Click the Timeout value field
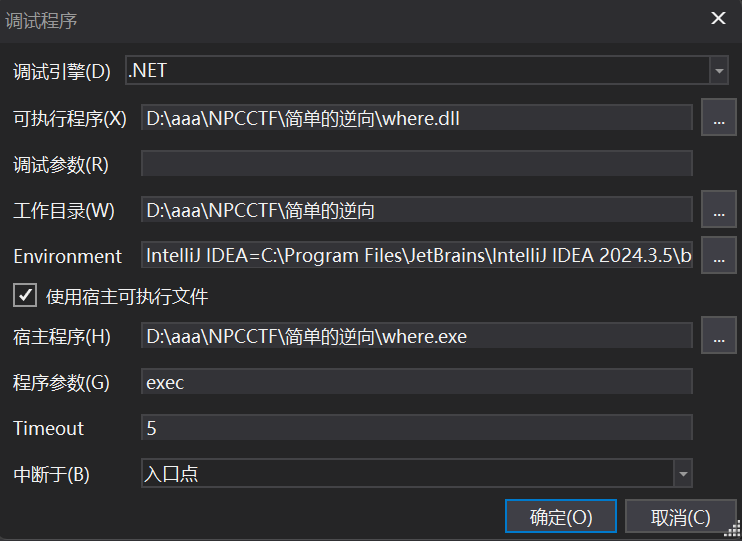 (x=416, y=428)
